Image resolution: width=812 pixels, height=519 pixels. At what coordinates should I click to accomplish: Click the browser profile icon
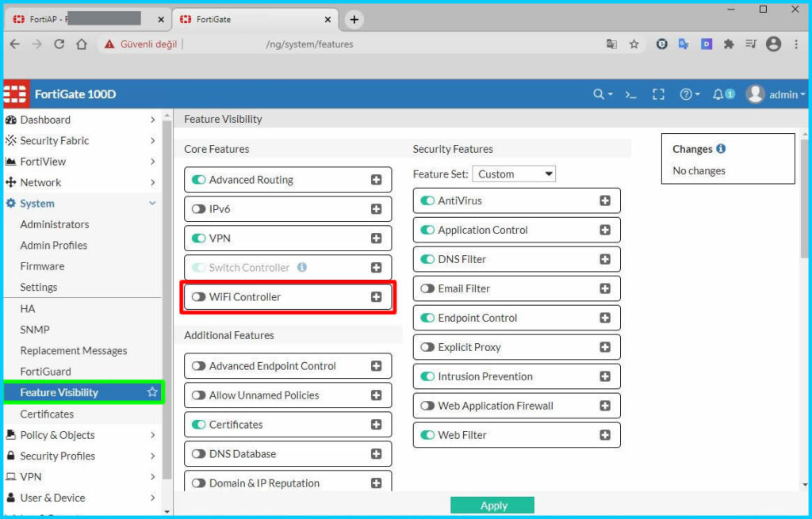pyautogui.click(x=773, y=44)
